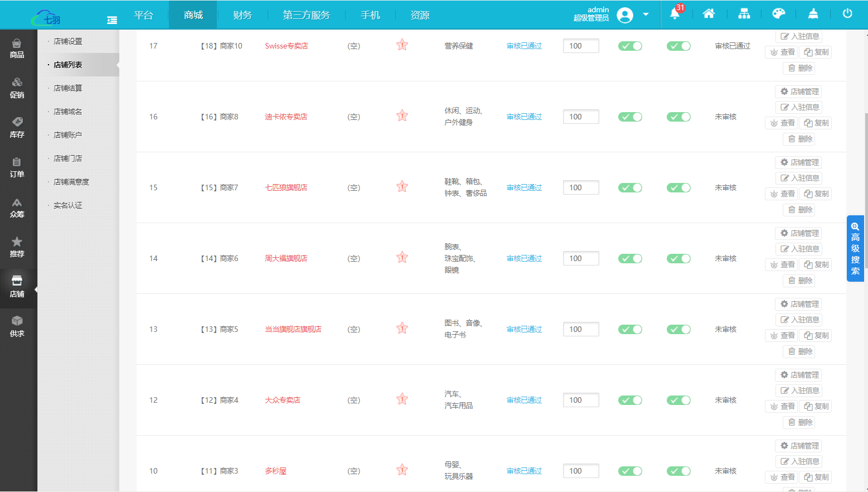This screenshot has width=868, height=492.
Task: Open the 订单 sidebar section
Action: click(x=17, y=167)
